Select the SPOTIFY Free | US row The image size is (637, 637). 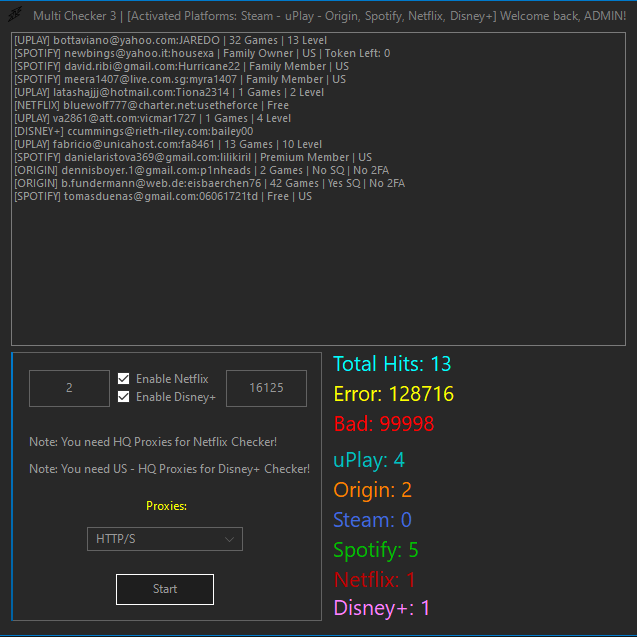(163, 196)
